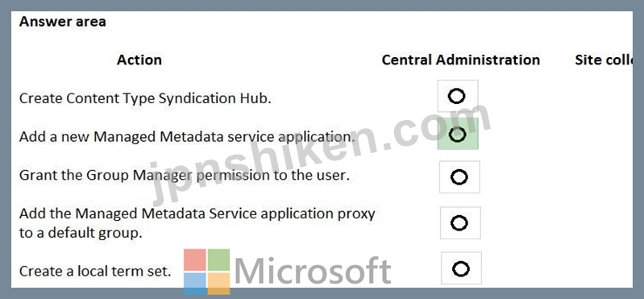Image resolution: width=644 pixels, height=299 pixels.
Task: Click the Action column header
Action: 139,60
